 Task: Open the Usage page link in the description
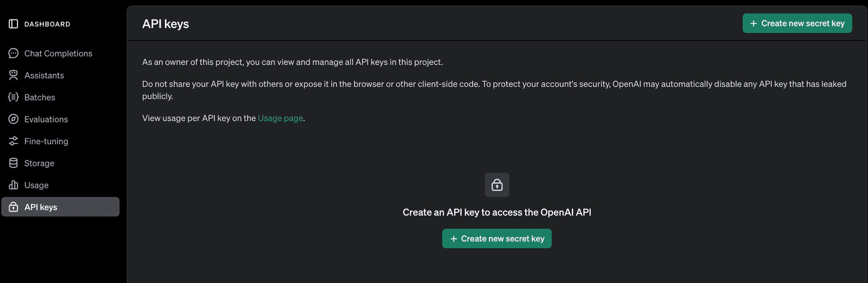tap(280, 118)
